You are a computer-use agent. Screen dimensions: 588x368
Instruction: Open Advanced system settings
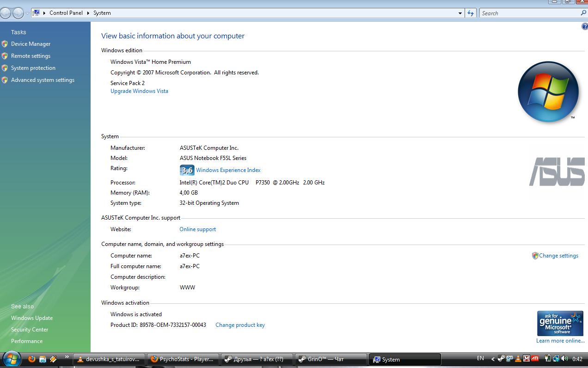pos(43,80)
